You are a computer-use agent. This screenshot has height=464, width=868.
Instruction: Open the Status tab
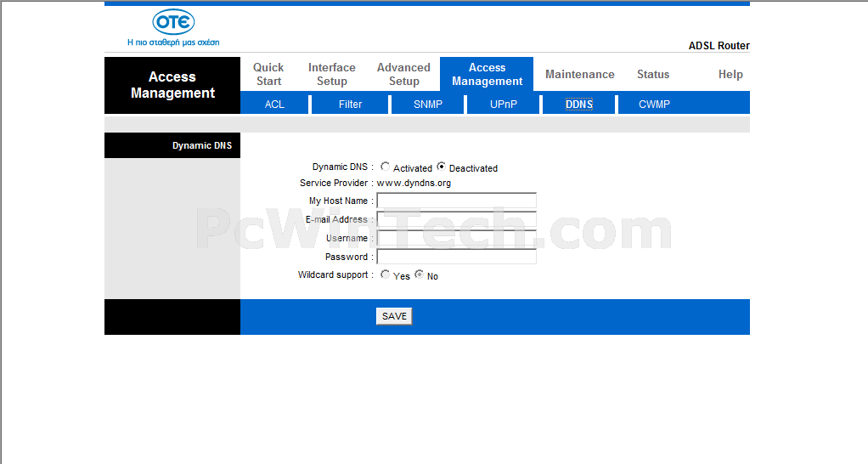point(652,74)
